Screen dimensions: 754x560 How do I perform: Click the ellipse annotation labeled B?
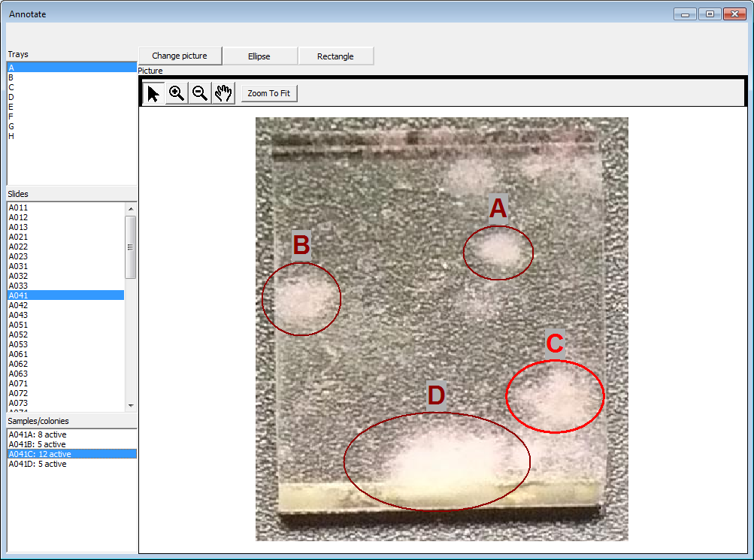pyautogui.click(x=301, y=298)
